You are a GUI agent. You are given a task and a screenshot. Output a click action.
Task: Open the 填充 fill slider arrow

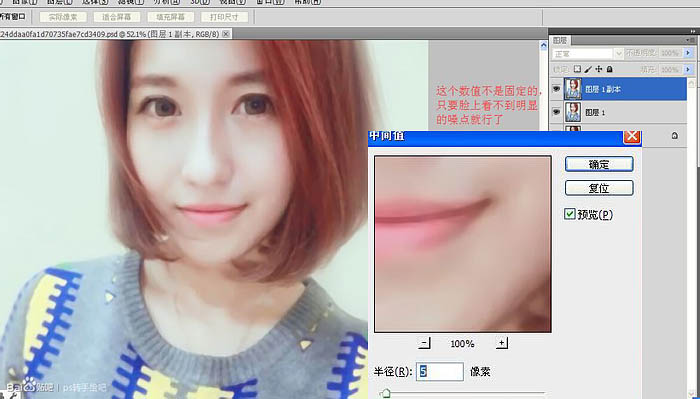(688, 69)
